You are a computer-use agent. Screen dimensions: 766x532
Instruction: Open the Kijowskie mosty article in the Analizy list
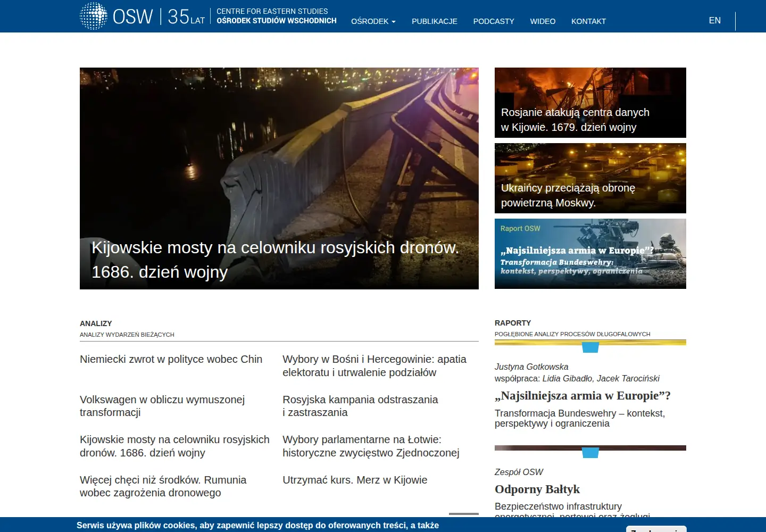click(174, 446)
